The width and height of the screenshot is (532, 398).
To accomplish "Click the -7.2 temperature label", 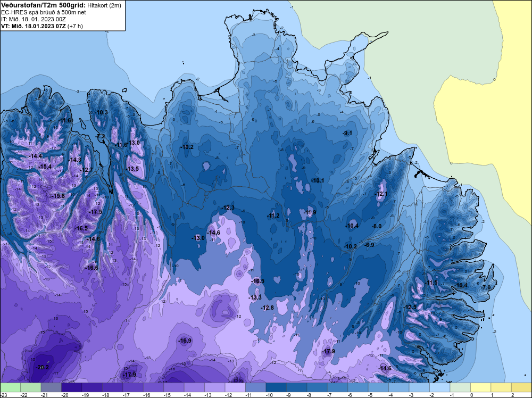I will tap(101, 136).
